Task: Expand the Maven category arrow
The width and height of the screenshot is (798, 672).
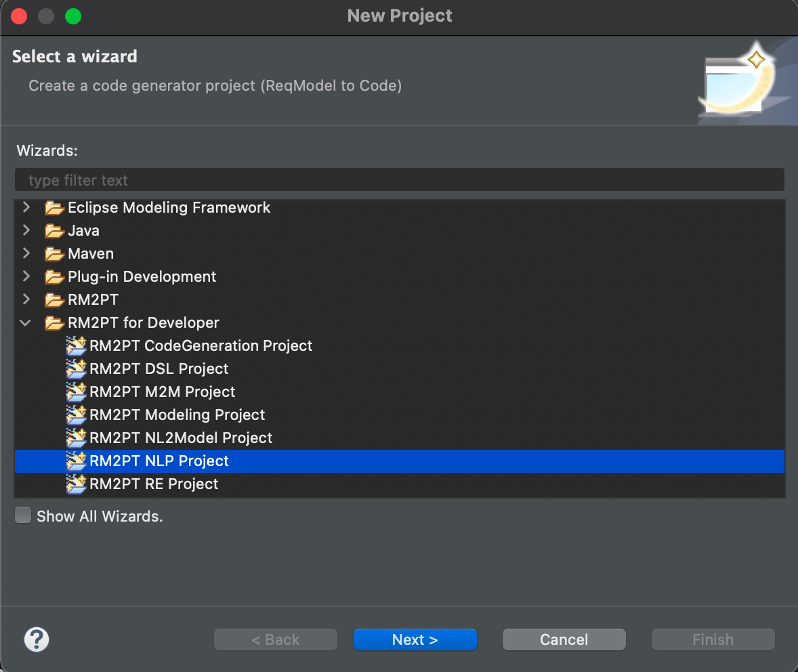Action: [x=26, y=253]
